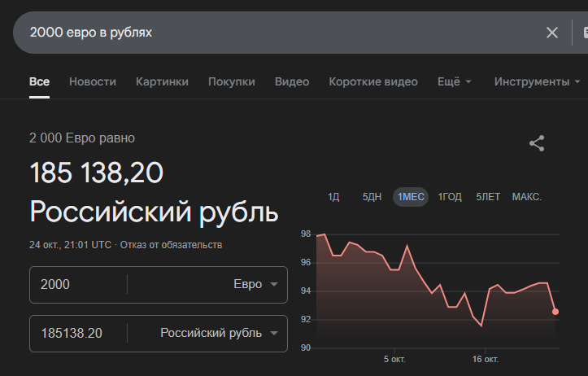
Task: Clear the search query with the X icon
Action: pyautogui.click(x=552, y=33)
